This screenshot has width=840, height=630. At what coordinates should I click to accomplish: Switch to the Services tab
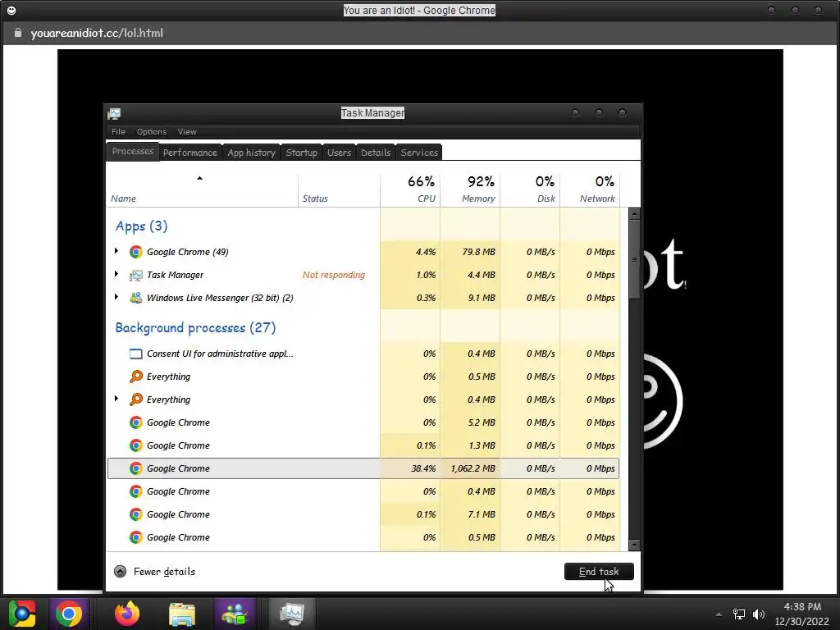(419, 153)
